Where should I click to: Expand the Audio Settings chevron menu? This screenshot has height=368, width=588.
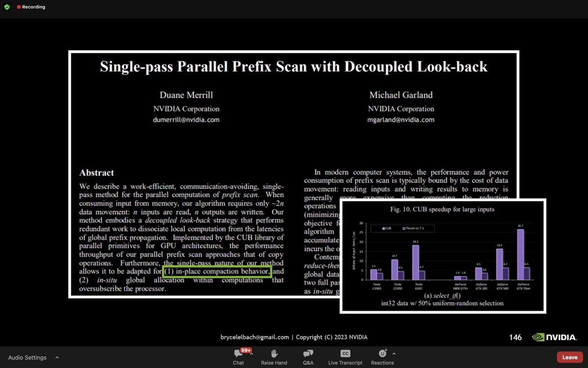coord(57,358)
